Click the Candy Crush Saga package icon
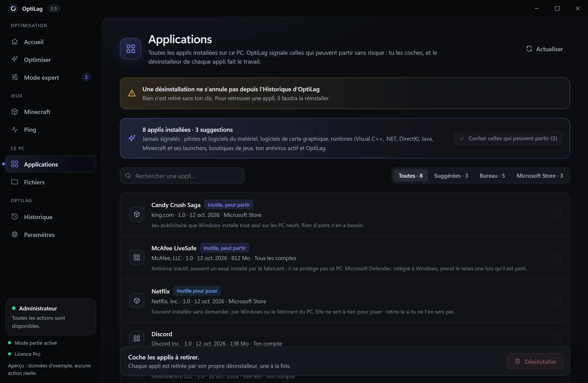 coord(137,214)
